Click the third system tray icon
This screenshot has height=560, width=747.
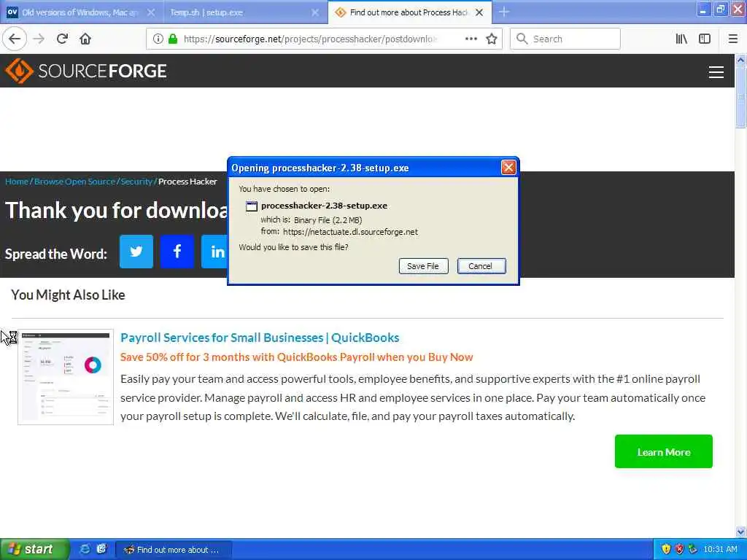pos(693,549)
